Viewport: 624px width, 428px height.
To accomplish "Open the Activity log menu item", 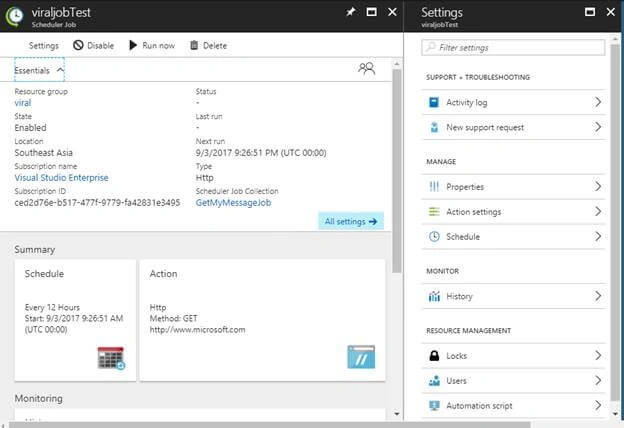I will [513, 102].
